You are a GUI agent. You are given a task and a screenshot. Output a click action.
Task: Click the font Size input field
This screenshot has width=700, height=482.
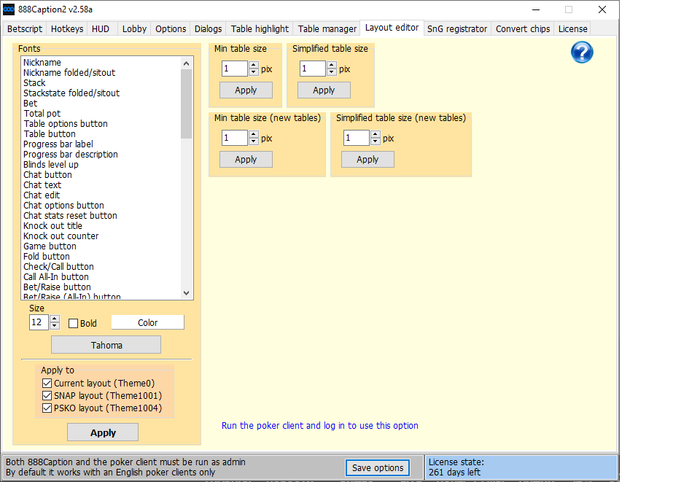click(x=39, y=322)
